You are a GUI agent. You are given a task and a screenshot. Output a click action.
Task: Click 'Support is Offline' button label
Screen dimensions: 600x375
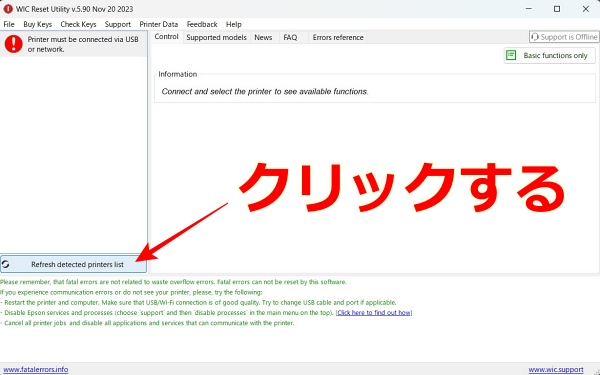pyautogui.click(x=569, y=37)
